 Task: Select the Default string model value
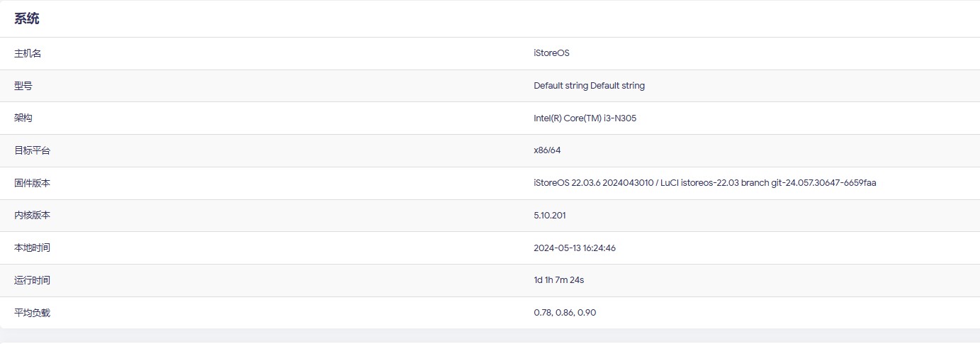(x=589, y=86)
